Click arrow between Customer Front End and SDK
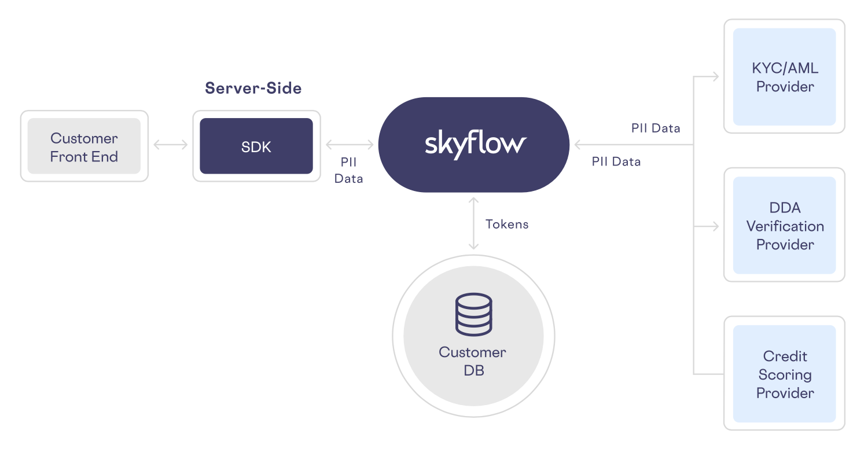This screenshot has height=456, width=868. 170,145
